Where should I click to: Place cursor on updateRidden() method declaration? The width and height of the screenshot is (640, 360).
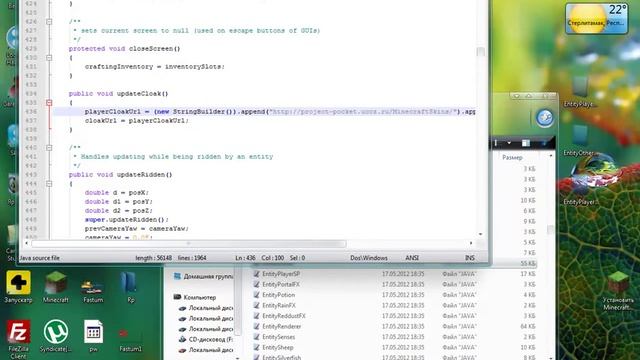(x=120, y=175)
